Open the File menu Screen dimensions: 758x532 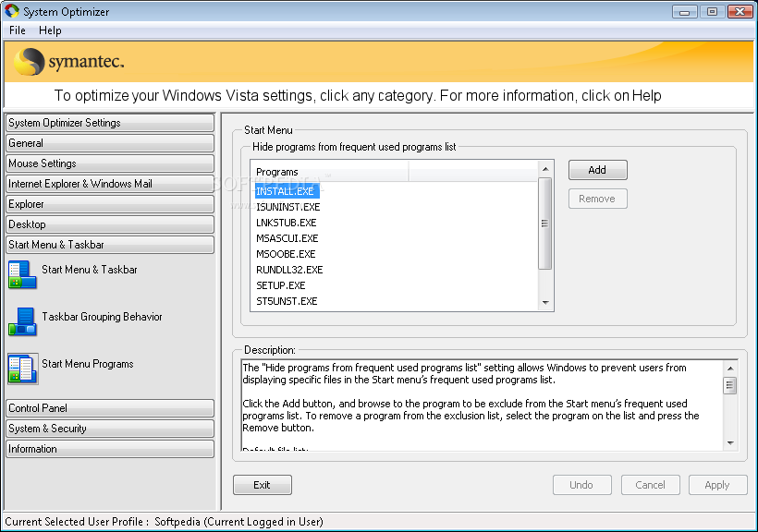[17, 30]
